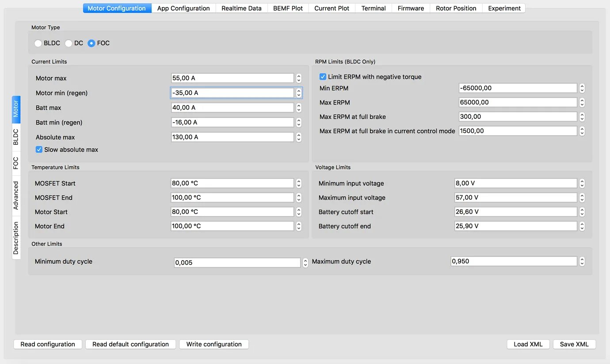Click the Min ERPM stepper arrows
This screenshot has width=610, height=364.
(x=582, y=88)
